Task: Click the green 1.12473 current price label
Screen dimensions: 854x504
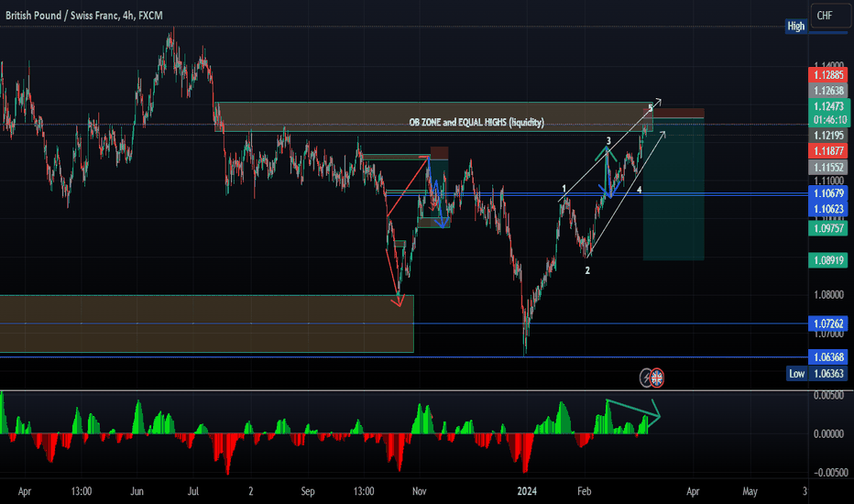Action: pyautogui.click(x=828, y=106)
